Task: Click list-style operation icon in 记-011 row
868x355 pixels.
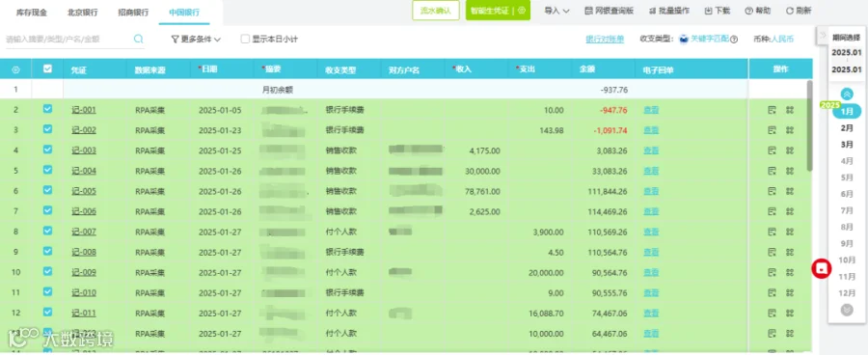Action: [772, 313]
